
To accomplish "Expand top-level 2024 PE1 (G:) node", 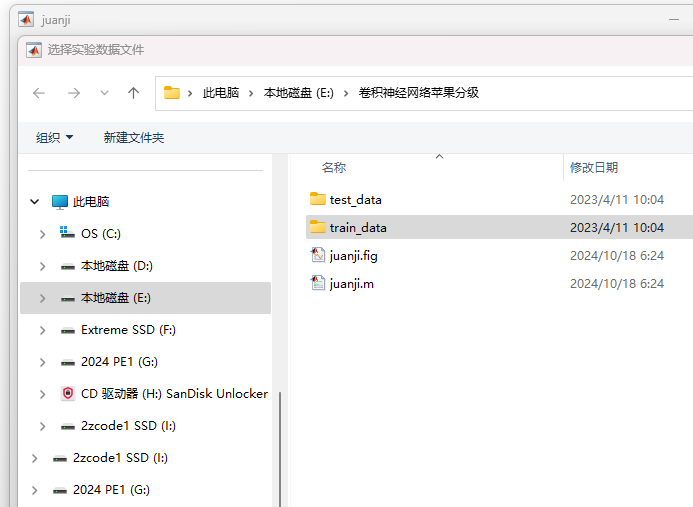I will point(34,490).
